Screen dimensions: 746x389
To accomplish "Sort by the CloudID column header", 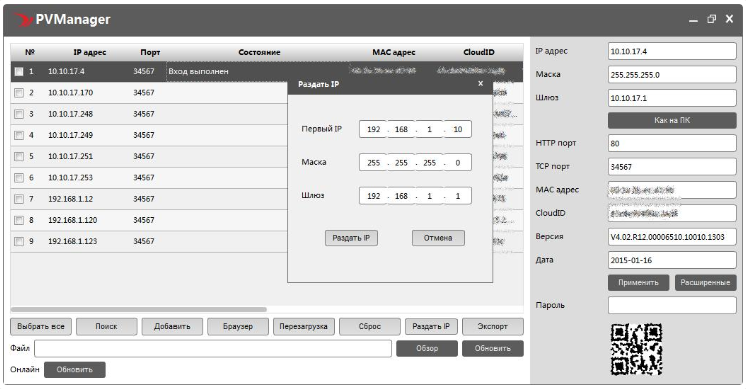I will (x=479, y=52).
